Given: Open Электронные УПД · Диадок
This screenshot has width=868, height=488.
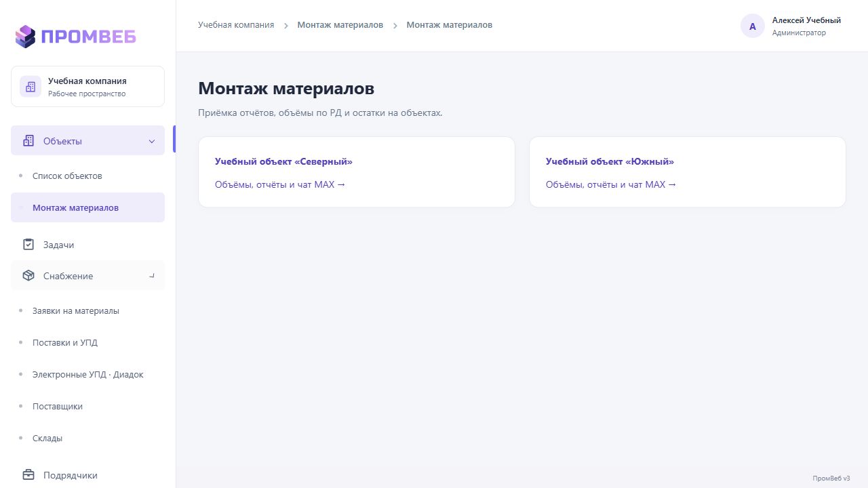Looking at the screenshot, I should point(87,375).
